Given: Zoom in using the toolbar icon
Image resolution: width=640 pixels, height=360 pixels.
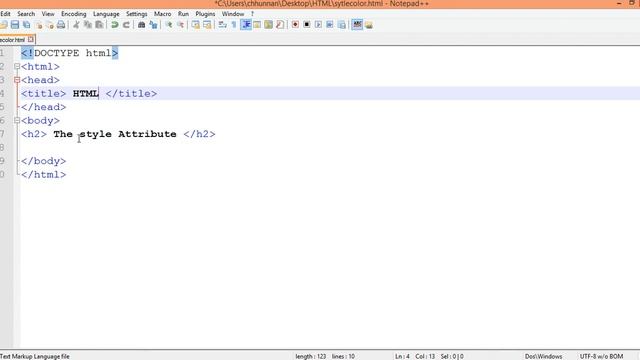Looking at the screenshot, I should pyautogui.click(x=169, y=25).
